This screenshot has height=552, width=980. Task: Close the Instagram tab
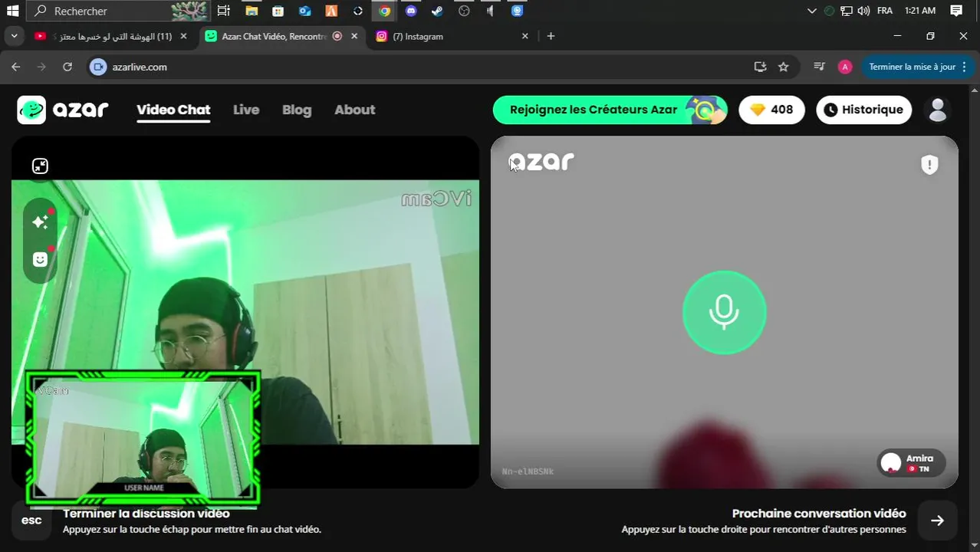525,36
